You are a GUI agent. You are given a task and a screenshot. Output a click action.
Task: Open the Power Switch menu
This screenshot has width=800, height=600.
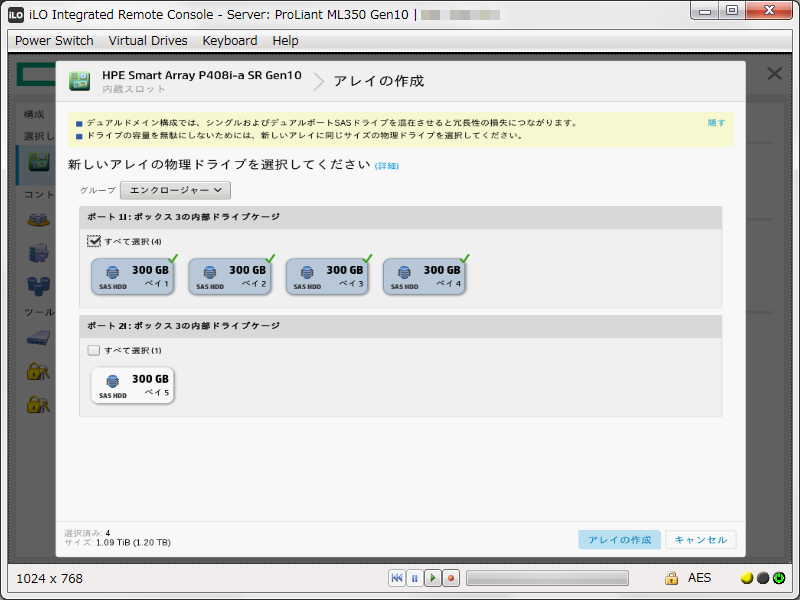tap(52, 40)
